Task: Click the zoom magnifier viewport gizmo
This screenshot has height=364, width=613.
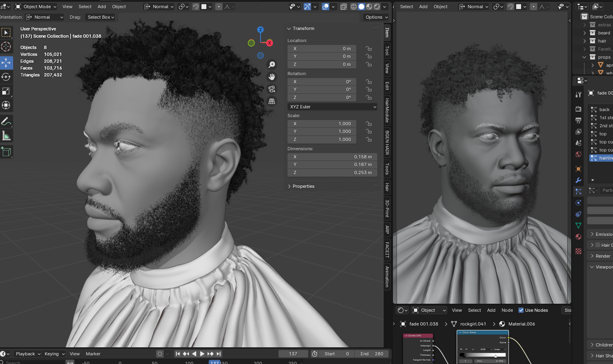Action: point(272,65)
